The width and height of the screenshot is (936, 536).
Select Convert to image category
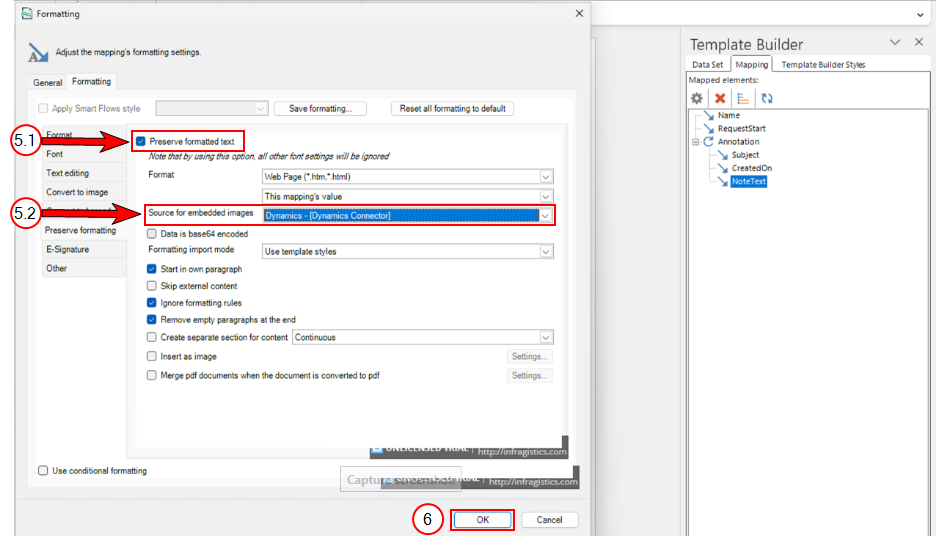point(84,192)
